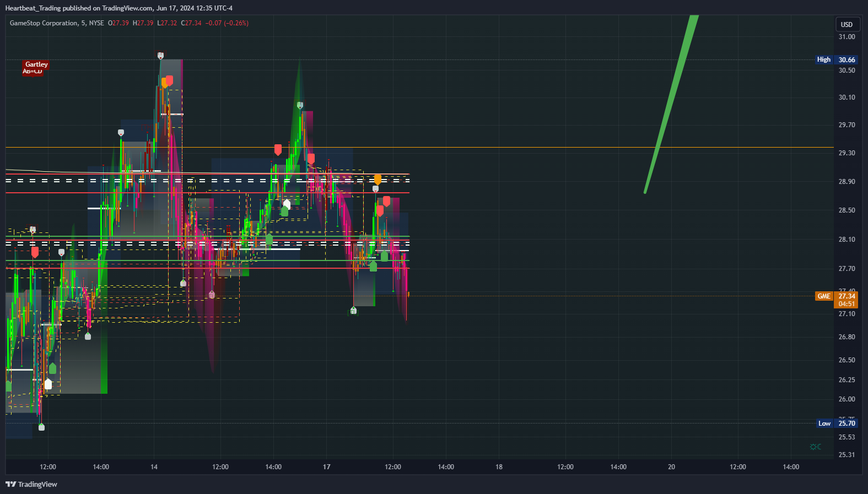Click the 29.70 price axis label

847,125
